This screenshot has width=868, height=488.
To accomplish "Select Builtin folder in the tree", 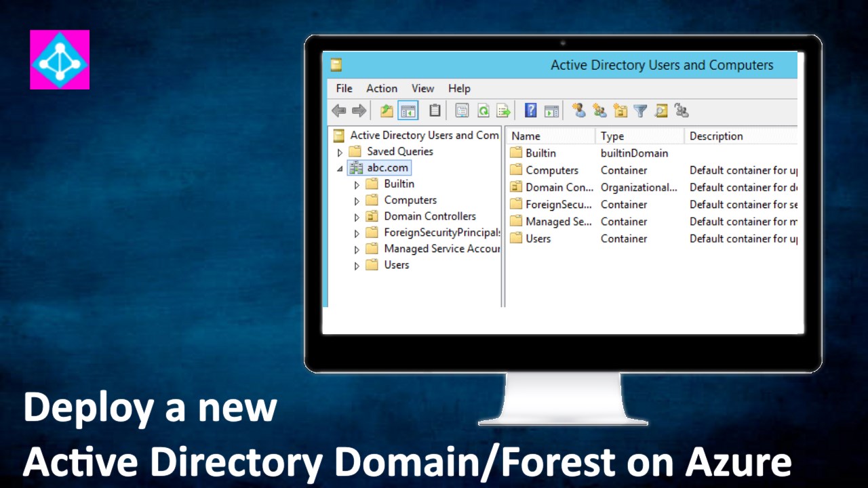I will tap(390, 184).
